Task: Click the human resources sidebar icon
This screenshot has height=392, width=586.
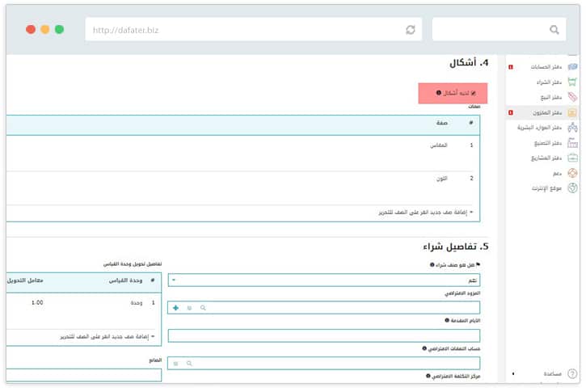Action: point(572,128)
